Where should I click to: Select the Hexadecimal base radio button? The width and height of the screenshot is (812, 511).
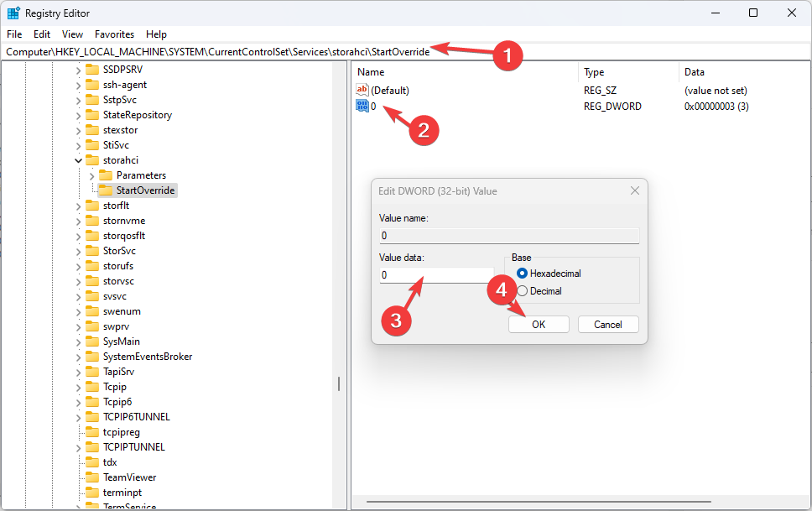point(522,274)
